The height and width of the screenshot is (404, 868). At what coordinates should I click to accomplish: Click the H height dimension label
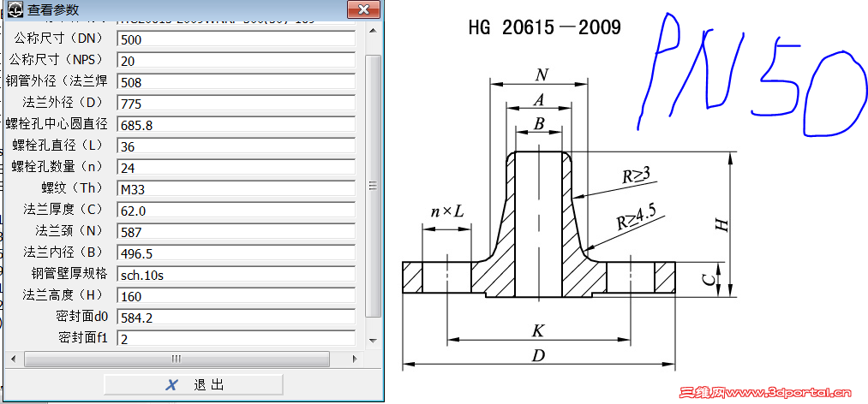721,224
